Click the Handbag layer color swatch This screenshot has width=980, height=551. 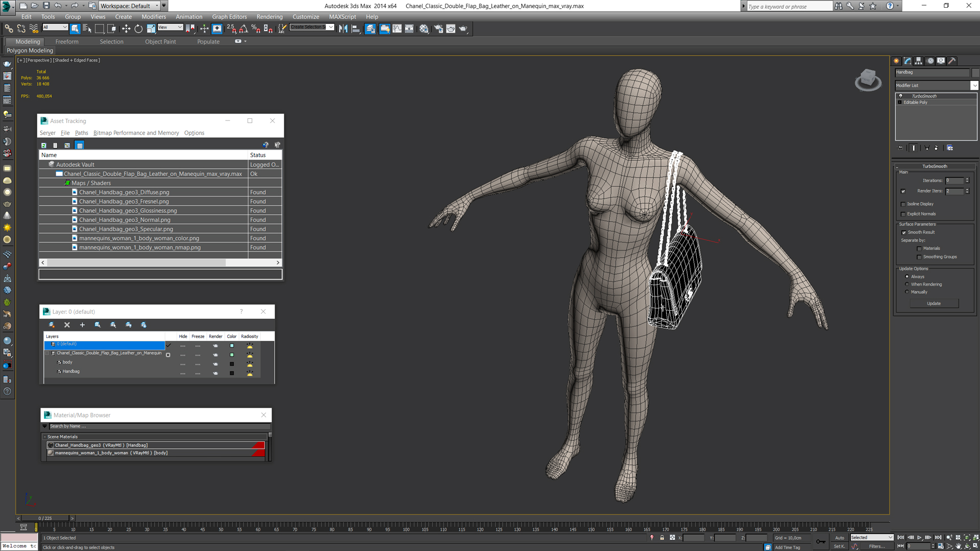(232, 373)
